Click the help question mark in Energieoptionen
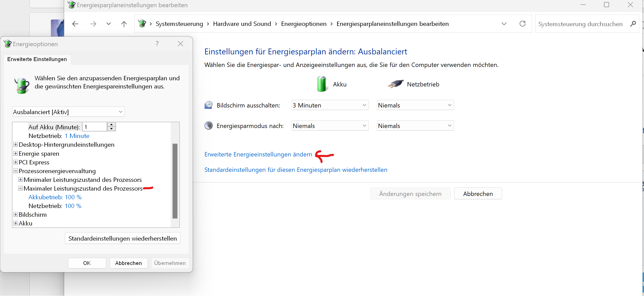Image resolution: width=644 pixels, height=296 pixels. (157, 44)
